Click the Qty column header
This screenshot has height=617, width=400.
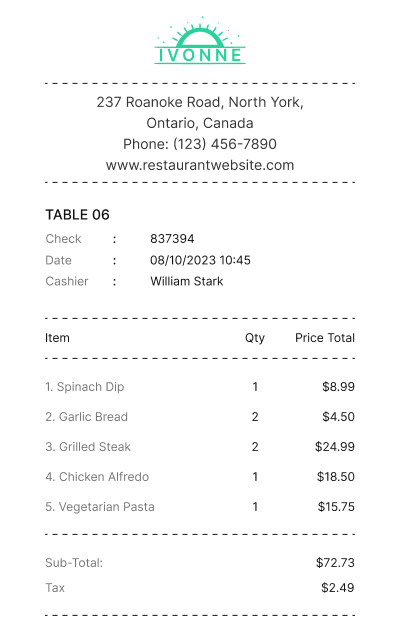255,338
